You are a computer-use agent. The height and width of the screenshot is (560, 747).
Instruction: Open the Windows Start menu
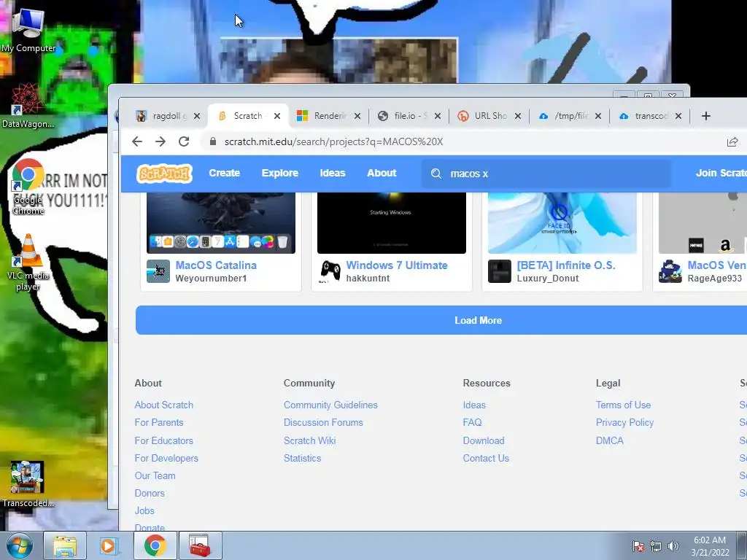pyautogui.click(x=19, y=546)
